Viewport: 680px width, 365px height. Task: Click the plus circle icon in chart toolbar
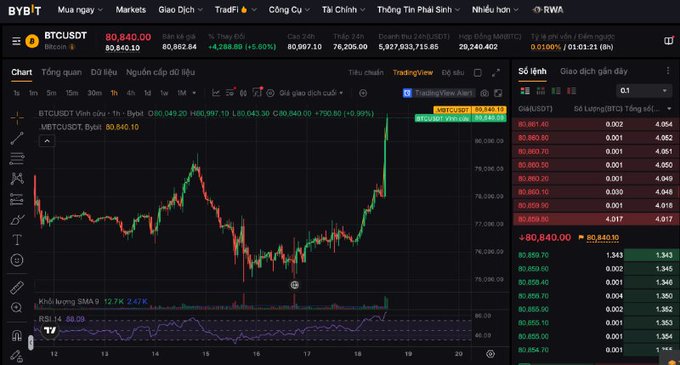(x=363, y=93)
